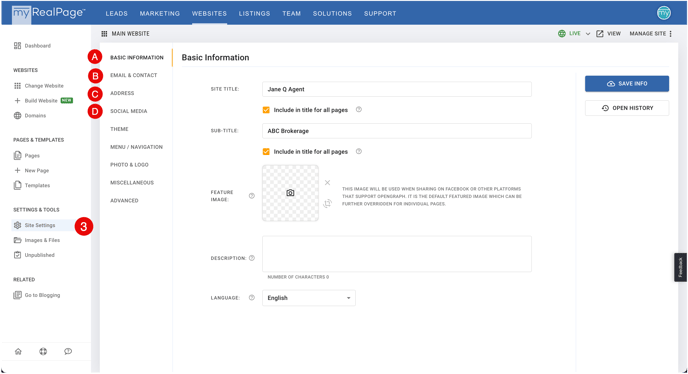Uncheck Include in title under Site Title
Viewport: 688px width, 374px height.
click(x=266, y=110)
